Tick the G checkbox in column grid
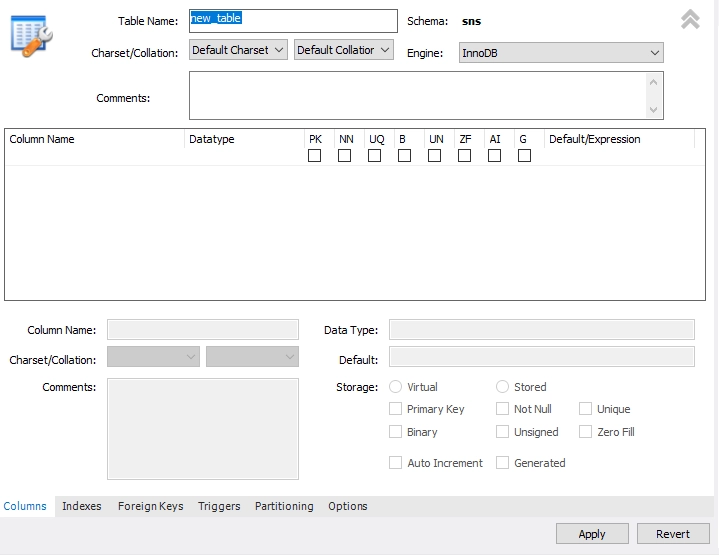 [x=524, y=155]
